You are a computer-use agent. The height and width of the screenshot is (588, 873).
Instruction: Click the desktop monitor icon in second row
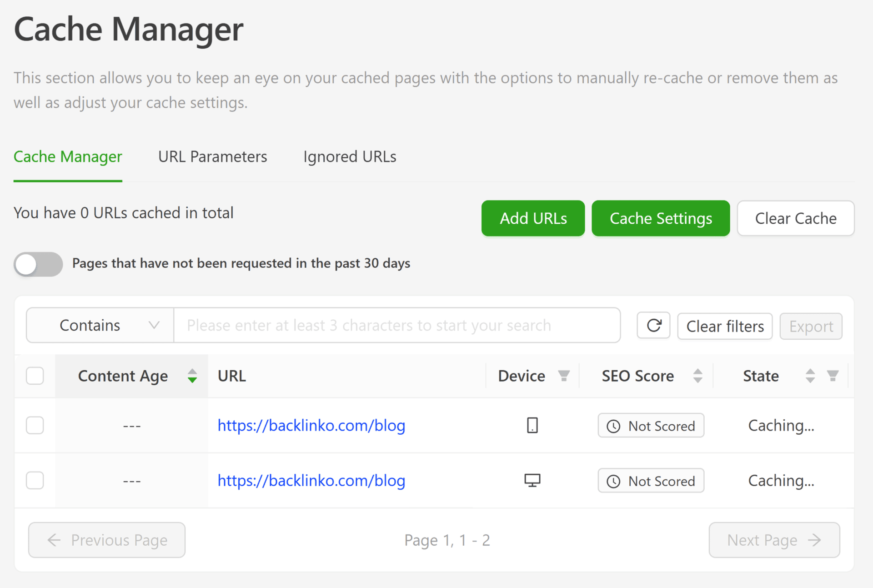(532, 481)
